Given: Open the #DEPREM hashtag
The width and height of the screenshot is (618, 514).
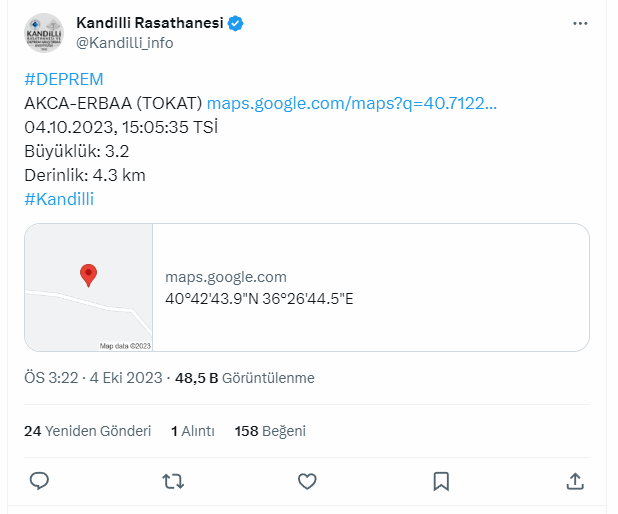Looking at the screenshot, I should [x=64, y=79].
